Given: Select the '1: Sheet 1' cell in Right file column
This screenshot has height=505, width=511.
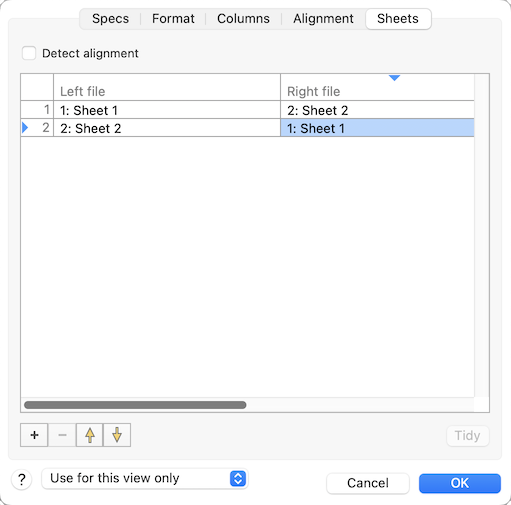Looking at the screenshot, I should click(377, 128).
